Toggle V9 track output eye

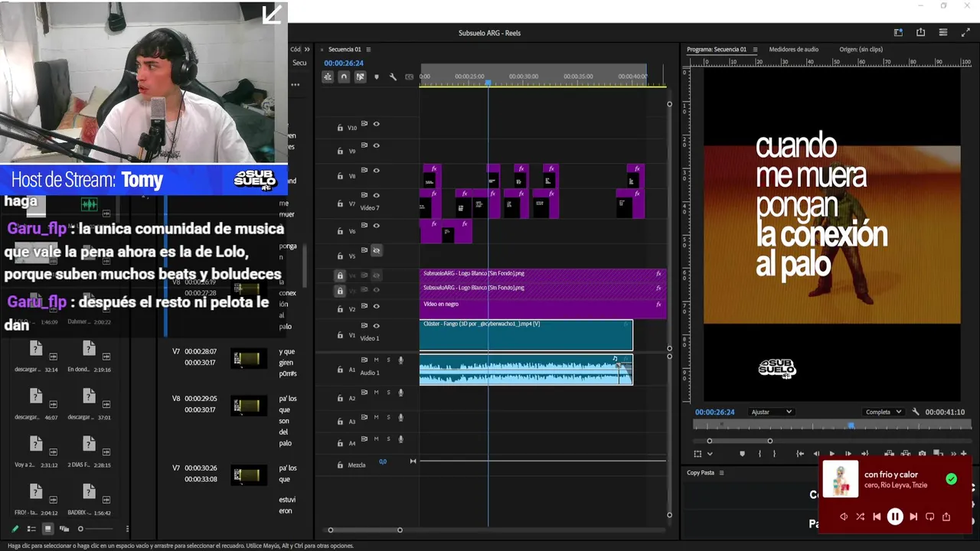coord(376,145)
